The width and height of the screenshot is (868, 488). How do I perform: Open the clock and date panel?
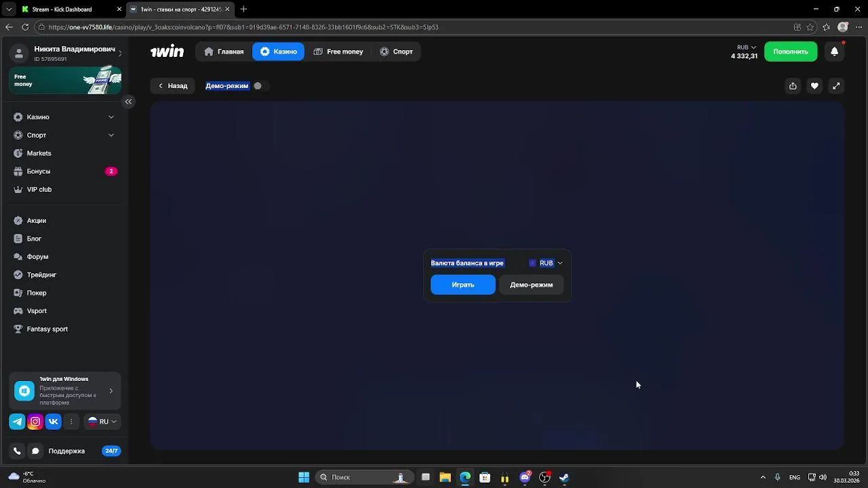tap(846, 477)
